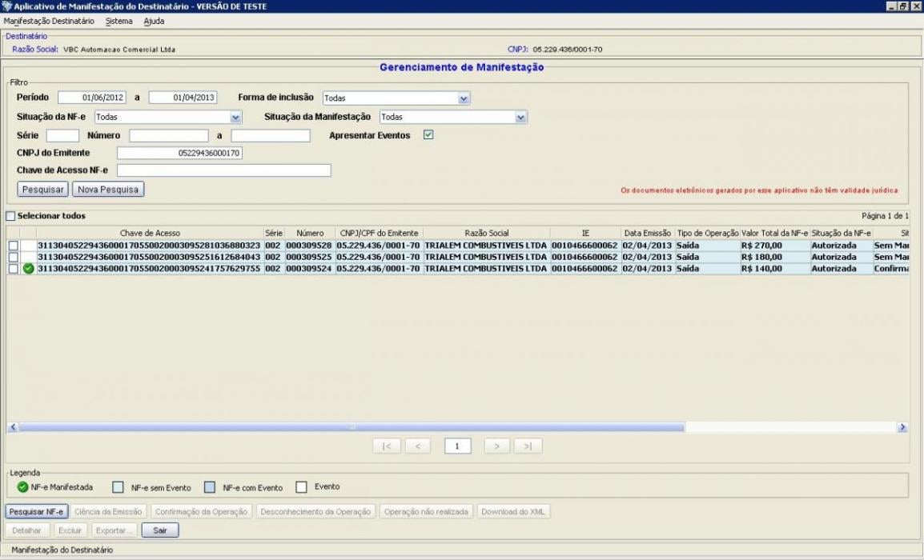Toggle Apresentar Eventos checkbox
Viewport: 924px width, 560px height.
(428, 135)
